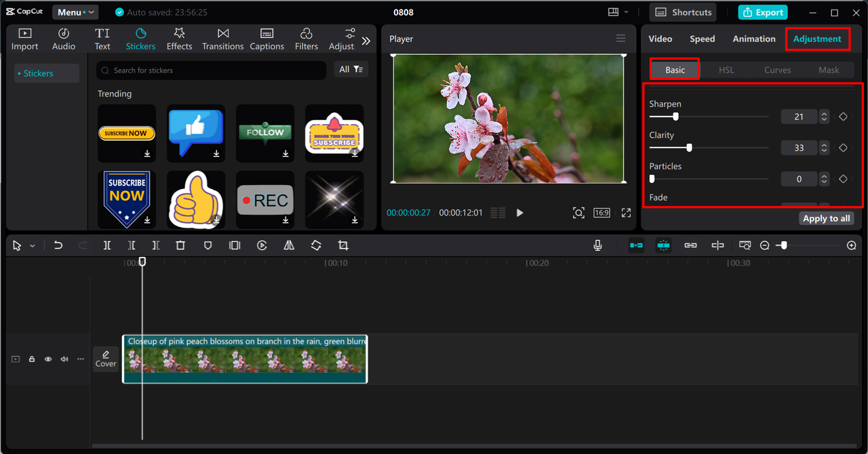Select Stickers category in sidebar
The image size is (868, 454).
point(47,73)
